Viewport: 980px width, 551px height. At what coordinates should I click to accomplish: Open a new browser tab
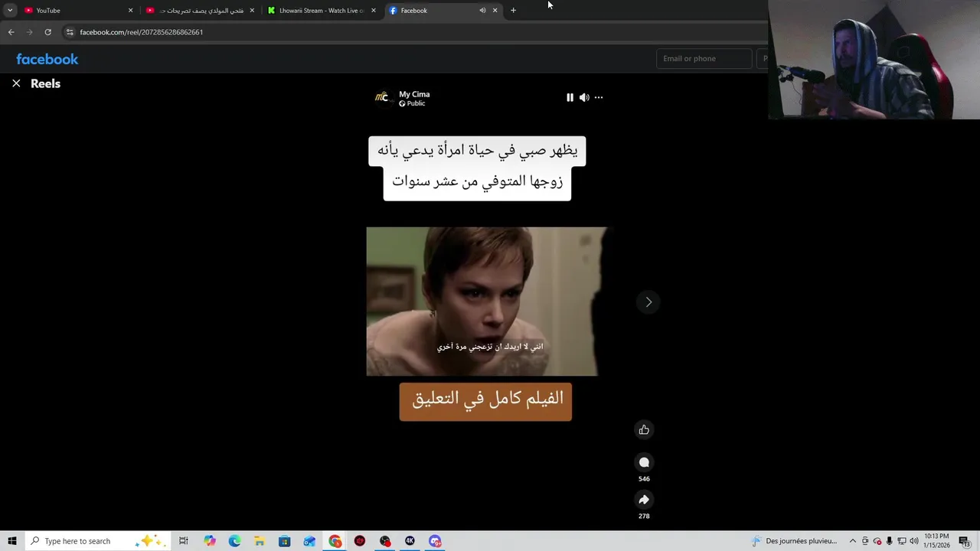pyautogui.click(x=513, y=10)
